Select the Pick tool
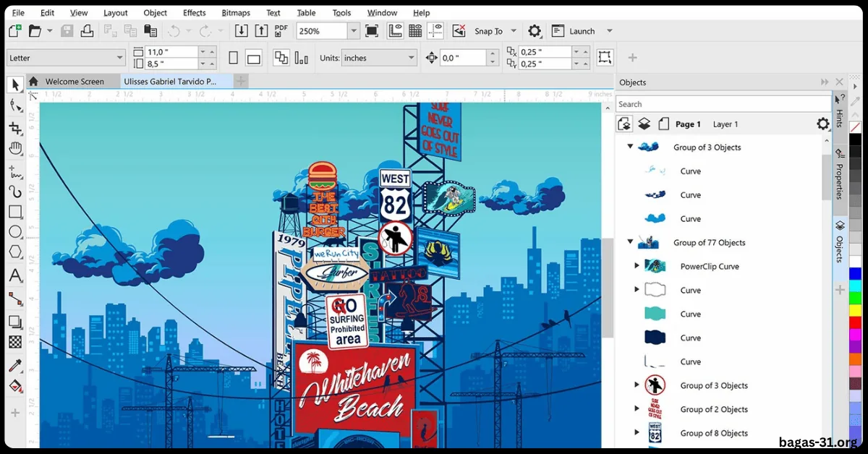Screen dimensions: 868x454 (x=14, y=85)
